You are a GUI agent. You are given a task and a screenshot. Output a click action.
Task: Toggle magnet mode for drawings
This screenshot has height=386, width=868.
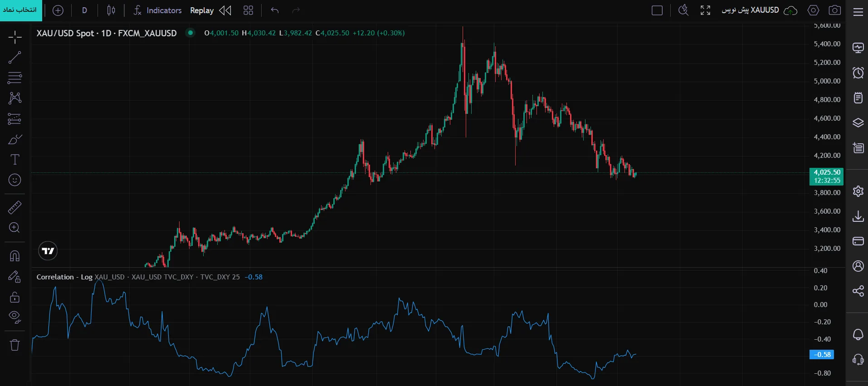pyautogui.click(x=15, y=256)
